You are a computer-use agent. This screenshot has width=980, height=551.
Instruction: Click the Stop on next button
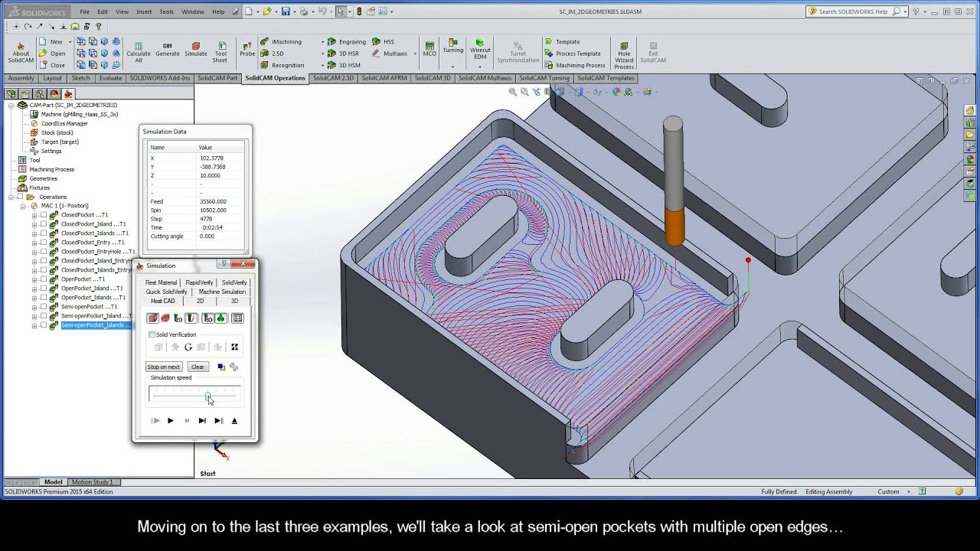(x=164, y=367)
